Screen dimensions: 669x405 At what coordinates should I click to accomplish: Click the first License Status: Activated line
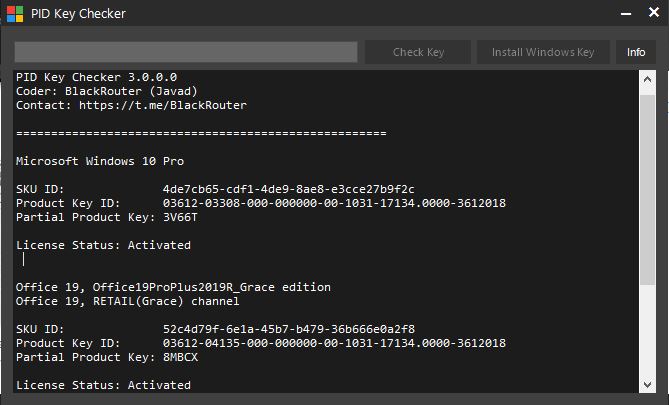click(103, 245)
